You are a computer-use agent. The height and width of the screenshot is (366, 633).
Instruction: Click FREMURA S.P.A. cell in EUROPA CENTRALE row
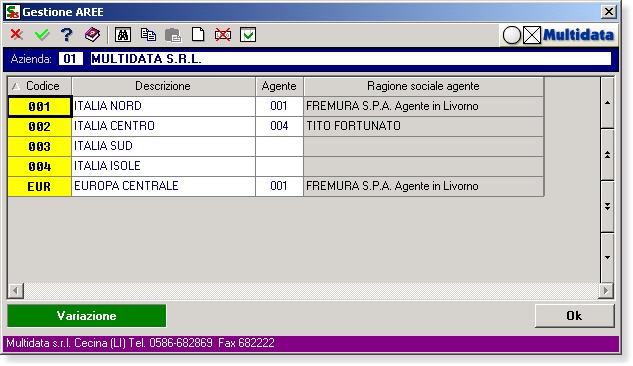click(x=423, y=186)
